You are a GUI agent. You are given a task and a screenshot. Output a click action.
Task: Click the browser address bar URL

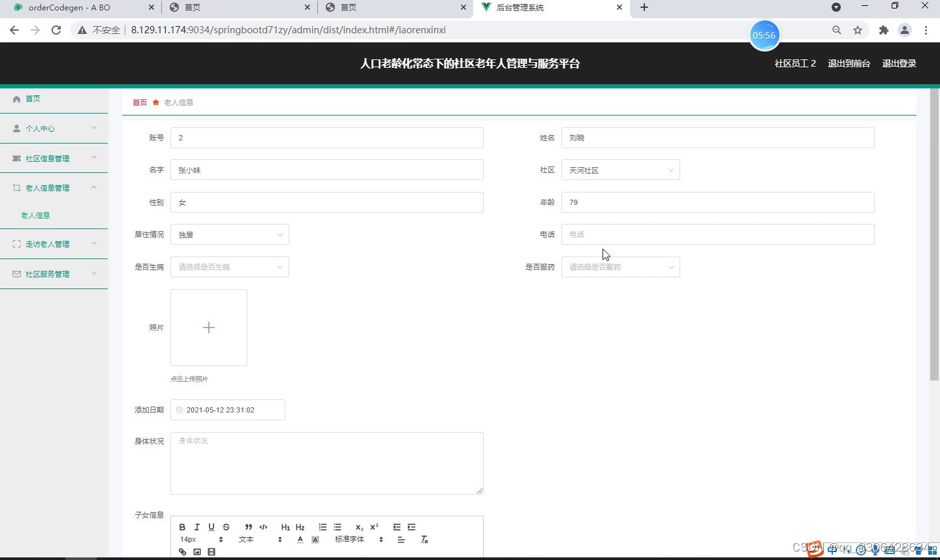pyautogui.click(x=288, y=30)
